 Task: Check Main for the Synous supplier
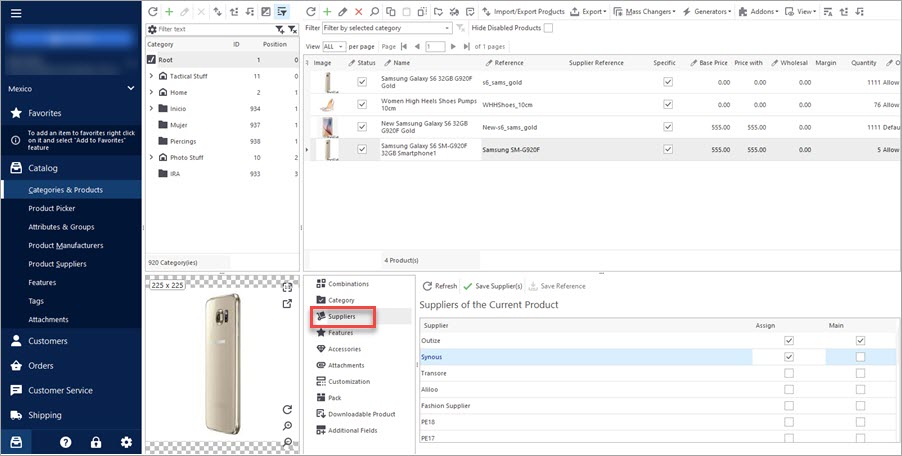coord(860,357)
